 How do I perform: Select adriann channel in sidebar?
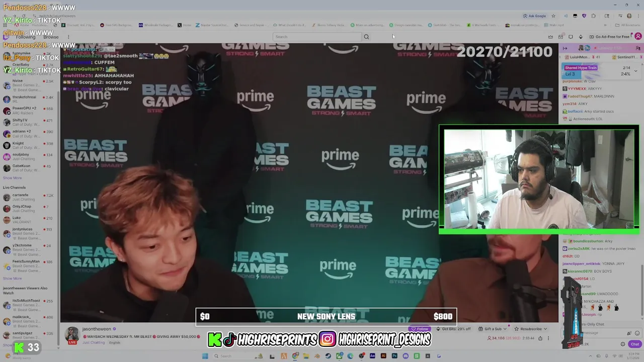click(x=29, y=134)
